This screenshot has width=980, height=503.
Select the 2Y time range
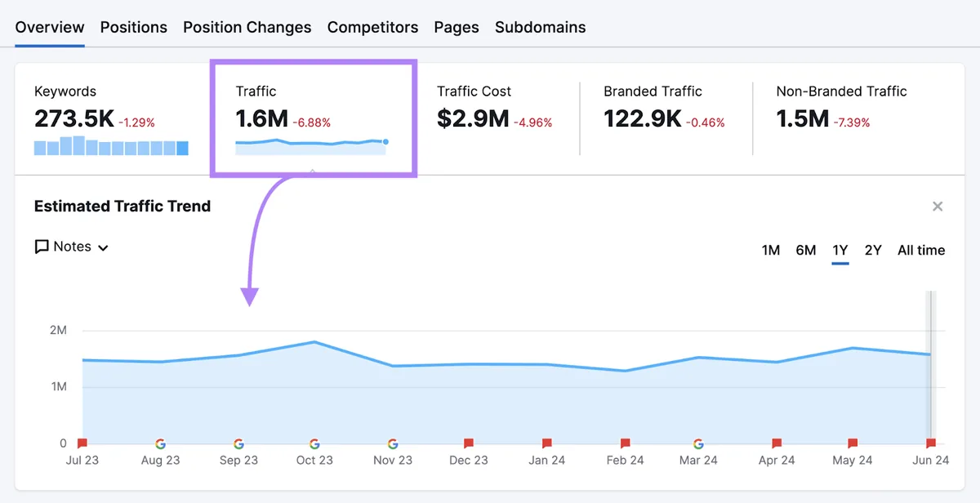coord(873,250)
